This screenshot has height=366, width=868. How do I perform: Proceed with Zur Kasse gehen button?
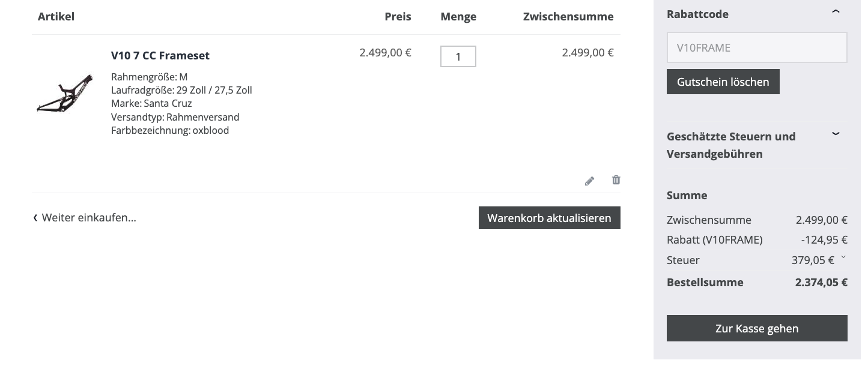pos(757,328)
